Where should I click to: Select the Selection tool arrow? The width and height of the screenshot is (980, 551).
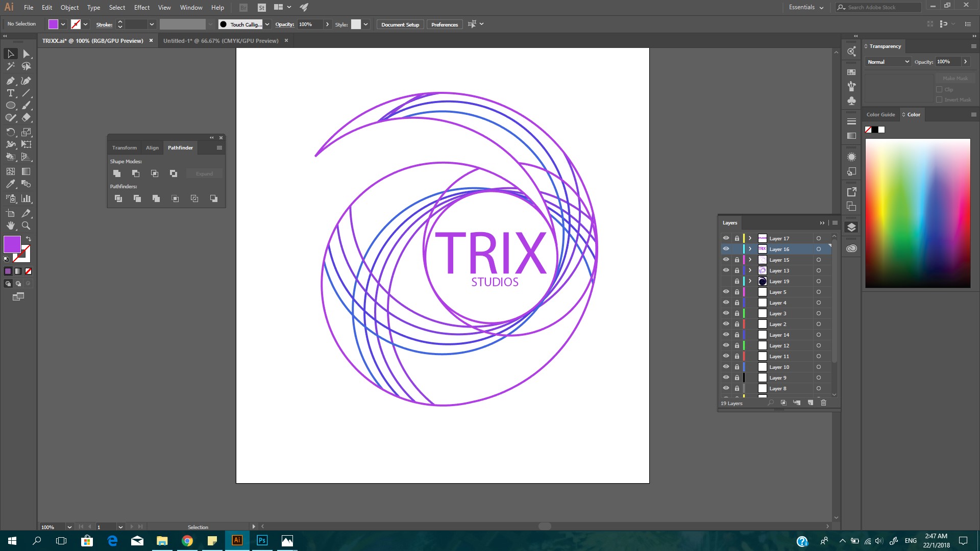pyautogui.click(x=11, y=54)
